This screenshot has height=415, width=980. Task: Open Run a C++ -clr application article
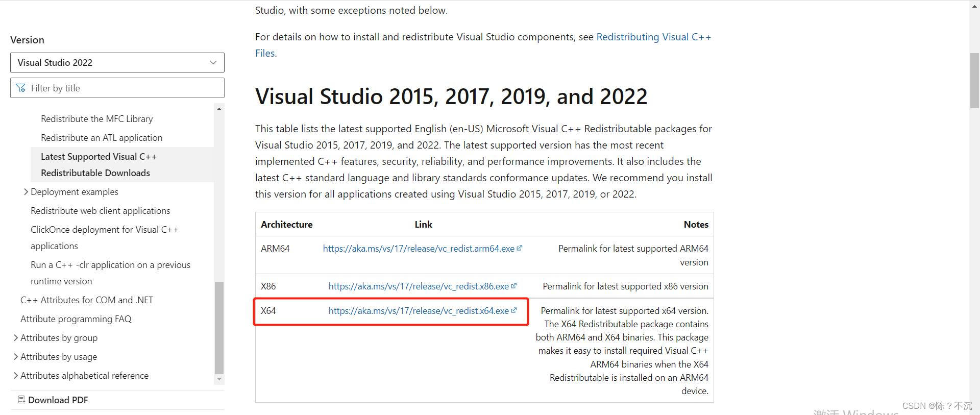click(x=110, y=273)
